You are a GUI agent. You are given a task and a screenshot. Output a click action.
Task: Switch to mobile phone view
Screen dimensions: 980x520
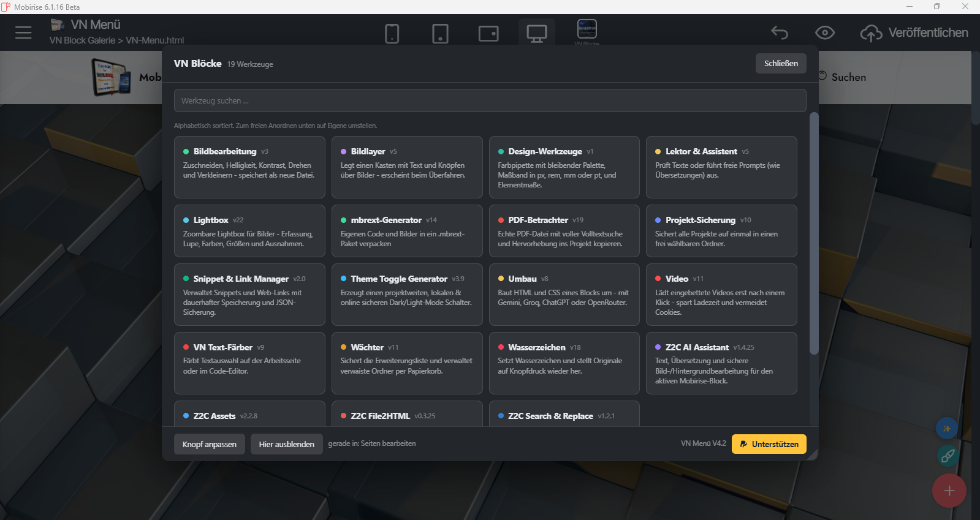tap(392, 33)
